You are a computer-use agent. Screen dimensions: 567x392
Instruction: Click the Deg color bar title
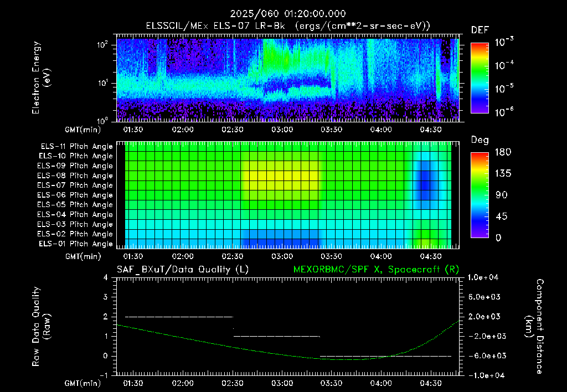coord(480,140)
